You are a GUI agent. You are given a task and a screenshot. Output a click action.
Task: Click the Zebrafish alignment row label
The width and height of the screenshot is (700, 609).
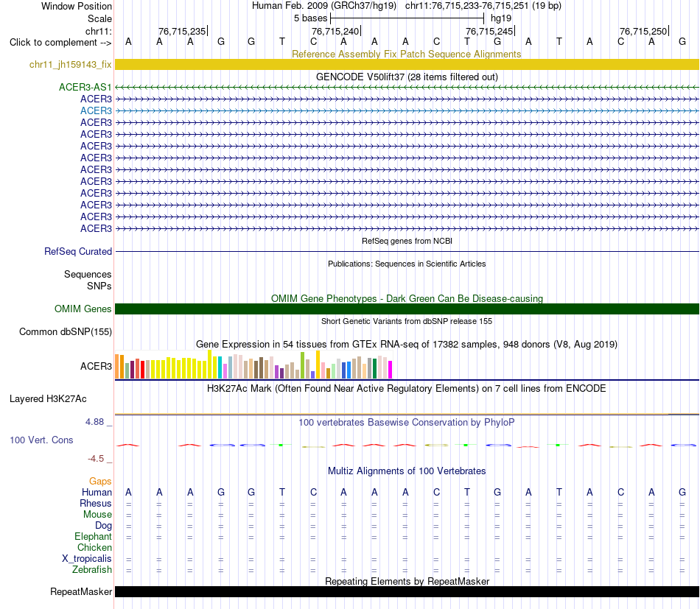point(92,570)
